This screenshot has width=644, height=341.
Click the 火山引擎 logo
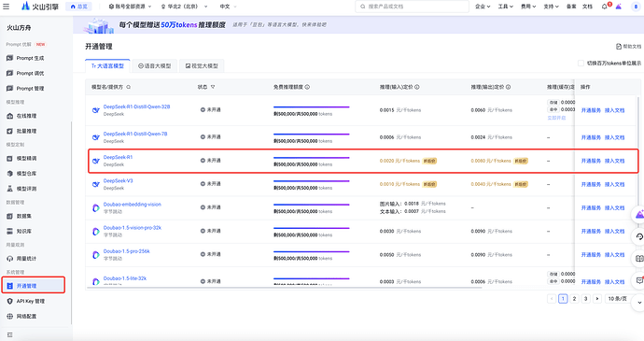(x=40, y=7)
